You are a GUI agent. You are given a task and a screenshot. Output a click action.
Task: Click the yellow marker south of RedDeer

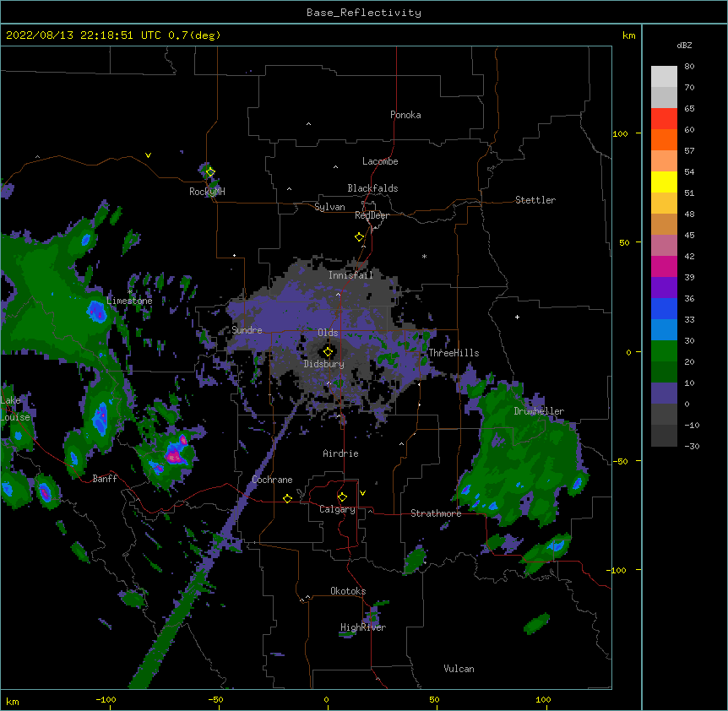359,237
